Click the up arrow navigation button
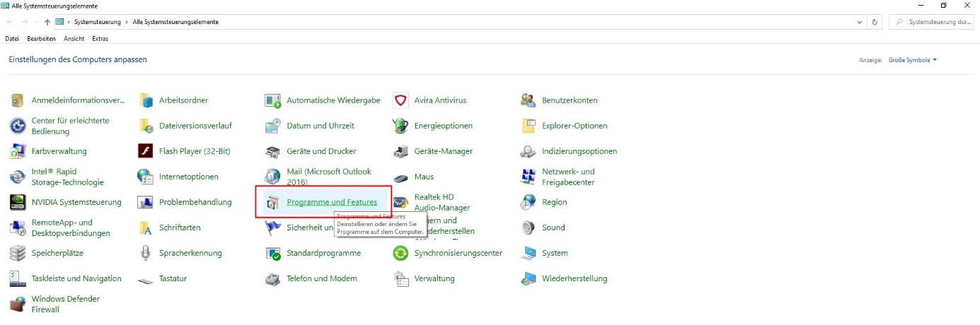This screenshot has width=980, height=325. [47, 22]
